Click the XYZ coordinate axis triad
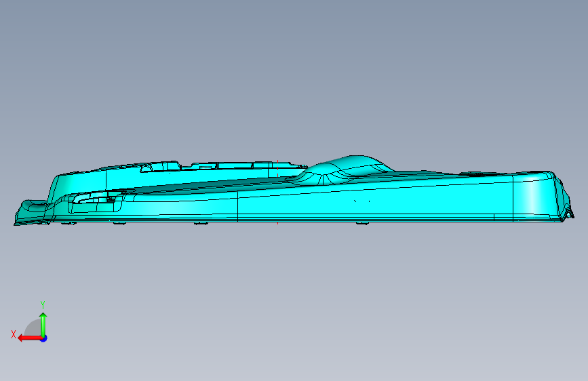The width and height of the screenshot is (588, 381). 29,322
